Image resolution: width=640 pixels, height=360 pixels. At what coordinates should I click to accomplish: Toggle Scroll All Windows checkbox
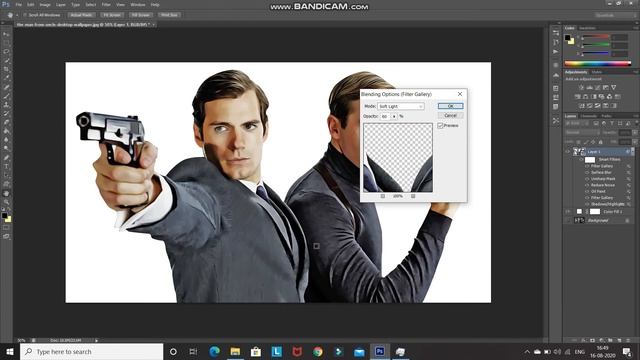pos(25,15)
